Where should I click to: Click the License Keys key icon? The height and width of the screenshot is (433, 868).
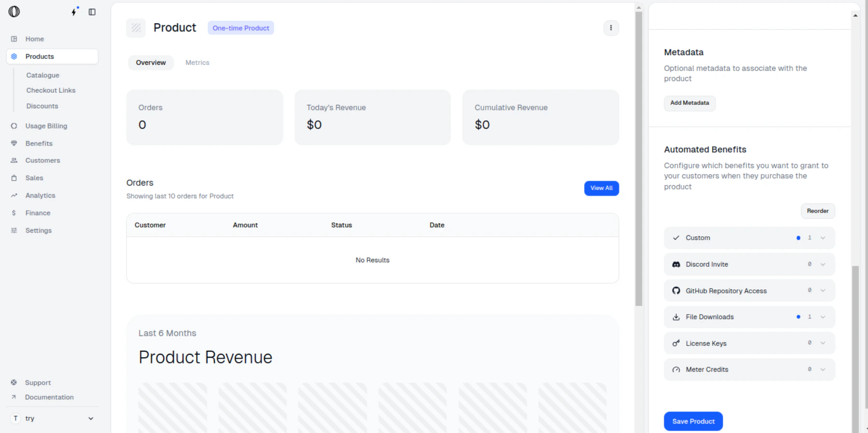coord(676,344)
